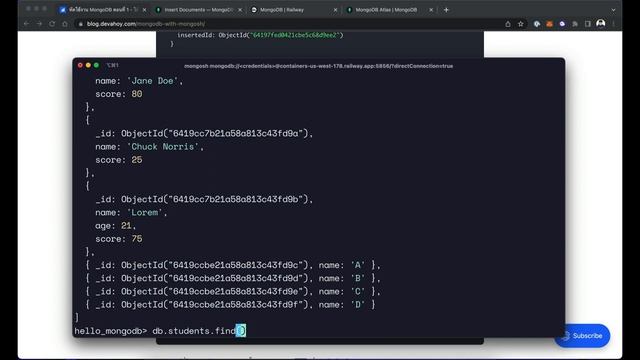640x360 pixels.
Task: Select the row with name 'B'
Action: [233, 278]
